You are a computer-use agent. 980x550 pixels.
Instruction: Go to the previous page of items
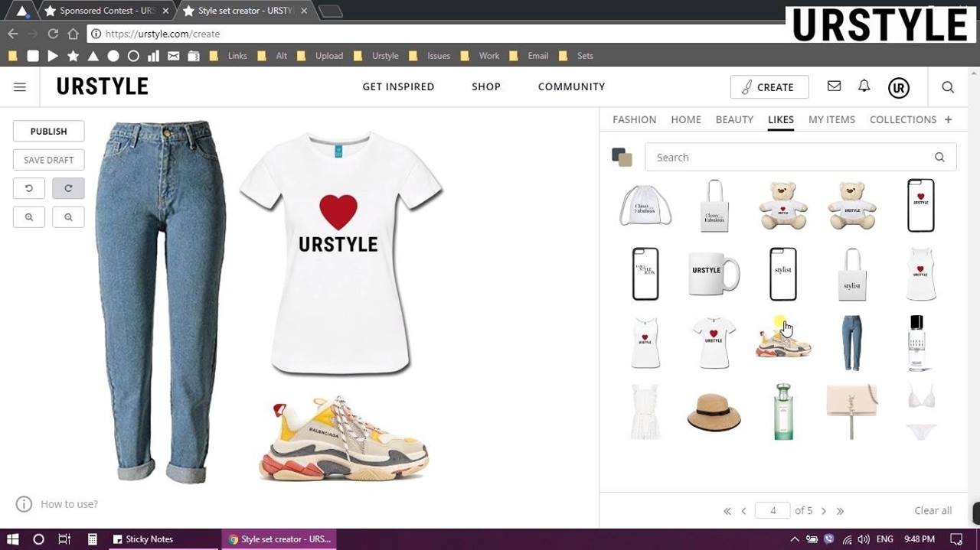pos(743,511)
